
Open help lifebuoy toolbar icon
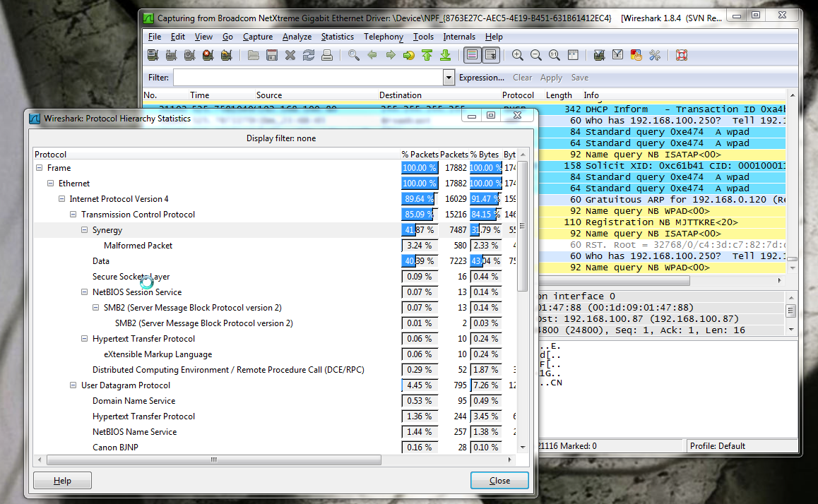[x=682, y=55]
